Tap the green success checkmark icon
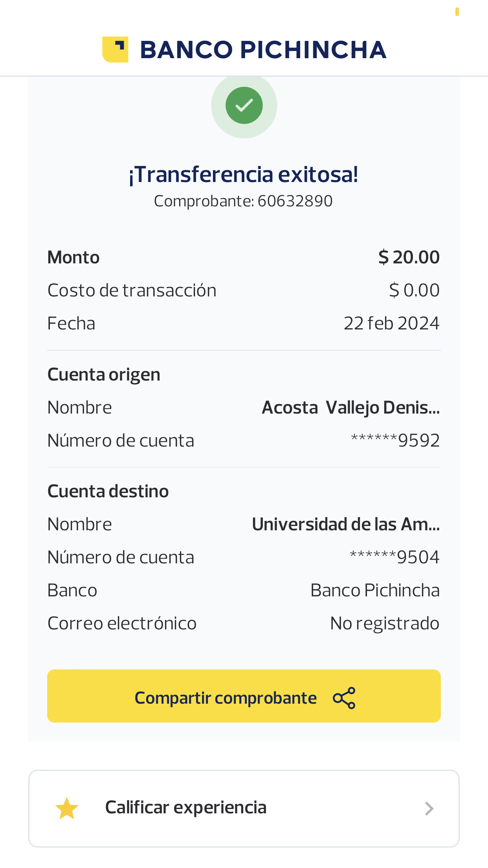 (x=244, y=105)
